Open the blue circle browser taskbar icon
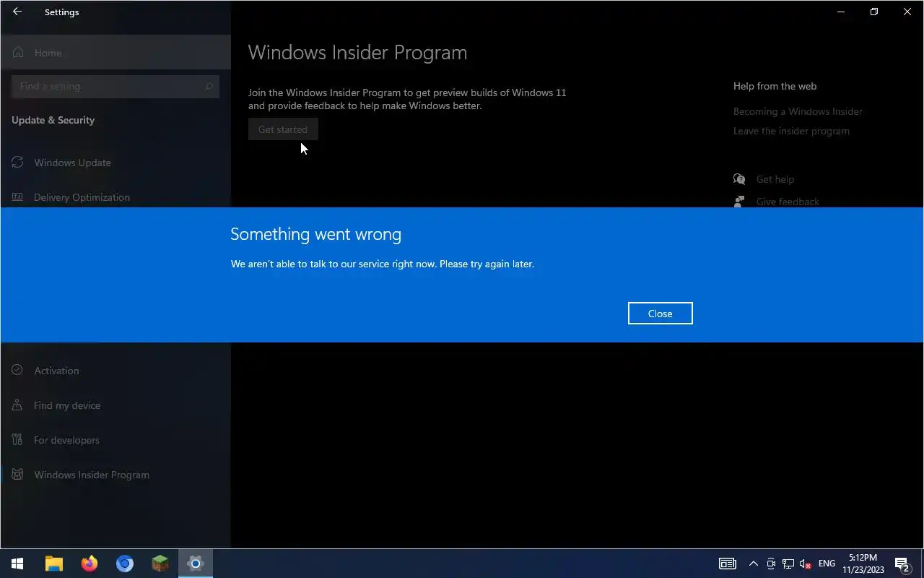The height and width of the screenshot is (578, 924). [125, 564]
